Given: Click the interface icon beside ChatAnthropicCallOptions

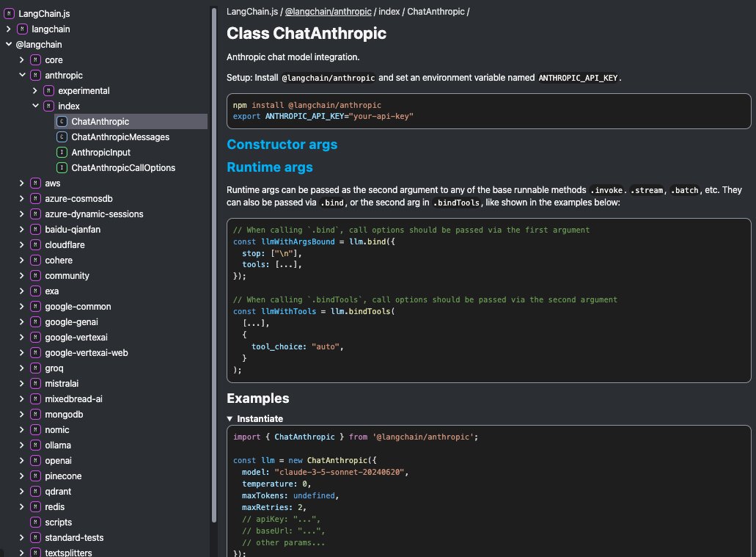Looking at the screenshot, I should click(x=63, y=167).
